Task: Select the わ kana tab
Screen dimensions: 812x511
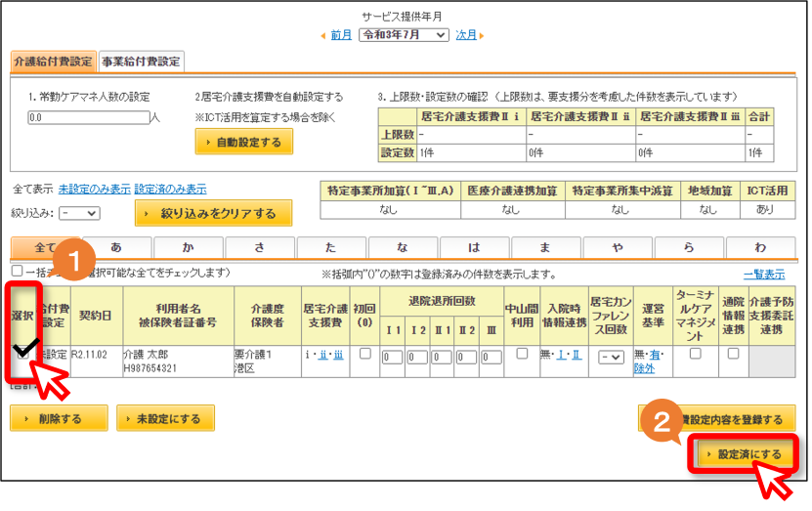Action: point(760,247)
